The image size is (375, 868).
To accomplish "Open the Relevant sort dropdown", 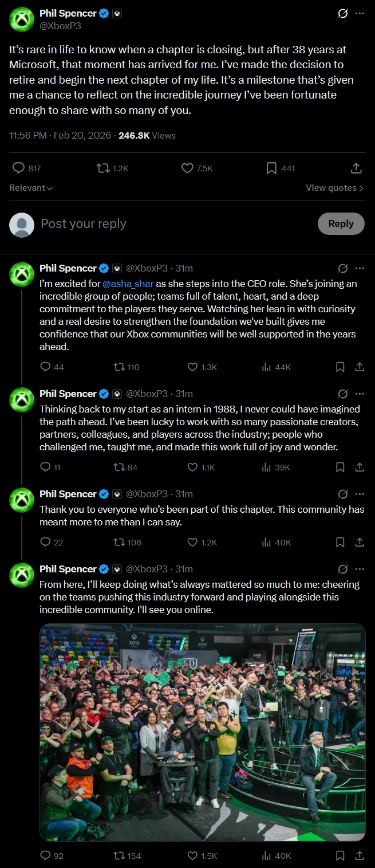I will pyautogui.click(x=31, y=188).
